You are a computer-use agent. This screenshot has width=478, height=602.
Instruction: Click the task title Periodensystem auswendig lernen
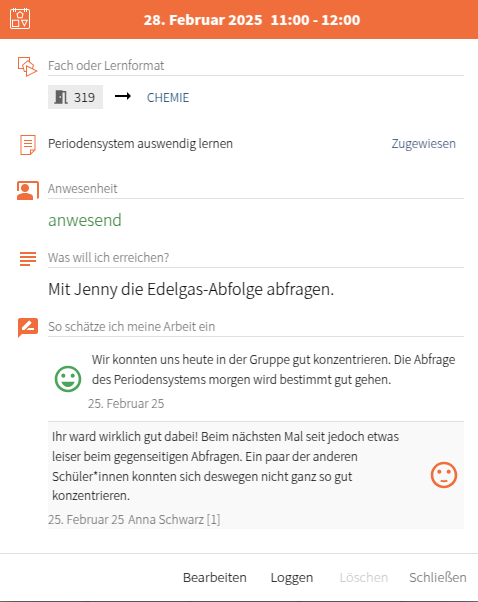click(x=140, y=144)
